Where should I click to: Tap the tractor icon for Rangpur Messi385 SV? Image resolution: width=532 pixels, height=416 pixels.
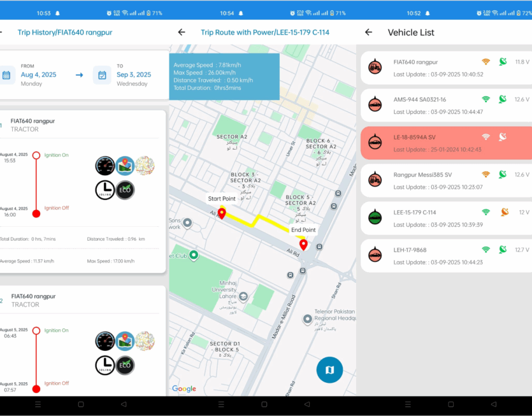click(375, 179)
